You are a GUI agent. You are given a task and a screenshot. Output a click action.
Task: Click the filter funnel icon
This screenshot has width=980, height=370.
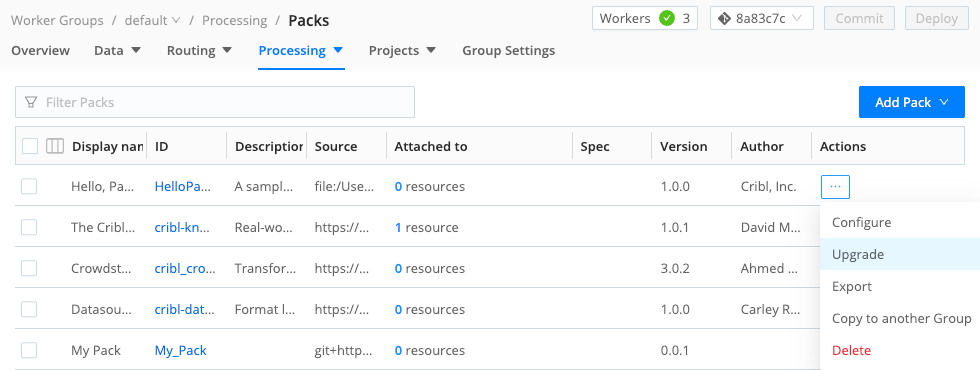[31, 102]
